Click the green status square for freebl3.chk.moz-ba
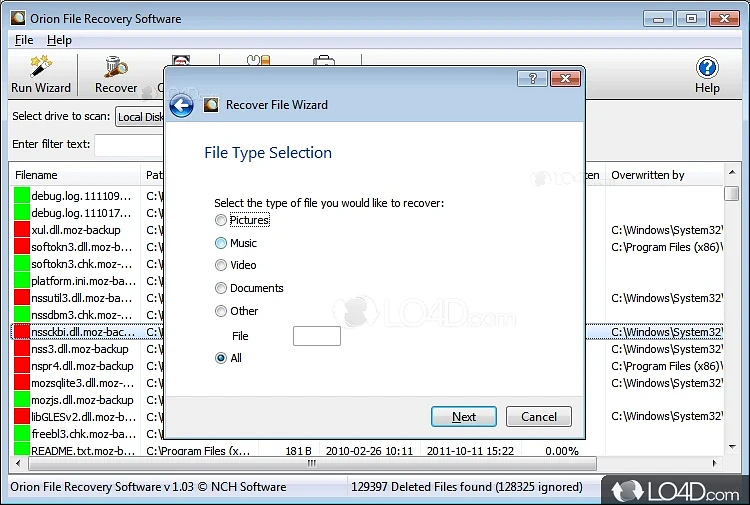Screen dimensions: 750x505 pos(22,434)
